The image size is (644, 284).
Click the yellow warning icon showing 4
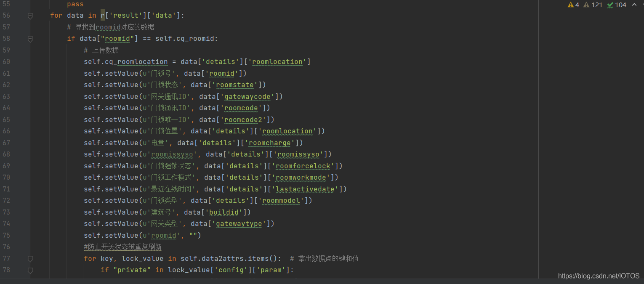pos(573,5)
